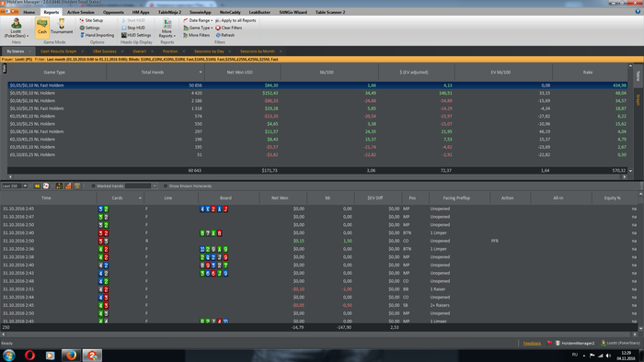Open the Windows Start button
The height and width of the screenshot is (362, 644).
click(9, 356)
